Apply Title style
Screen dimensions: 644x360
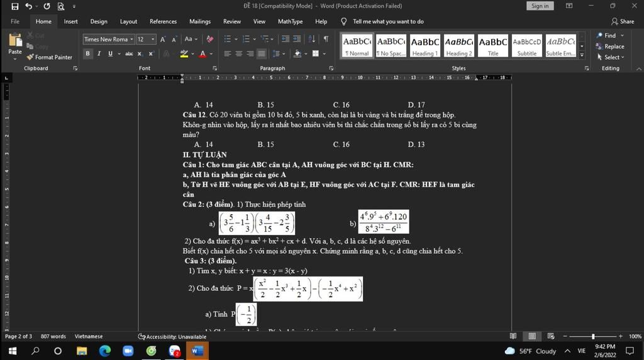pyautogui.click(x=493, y=46)
